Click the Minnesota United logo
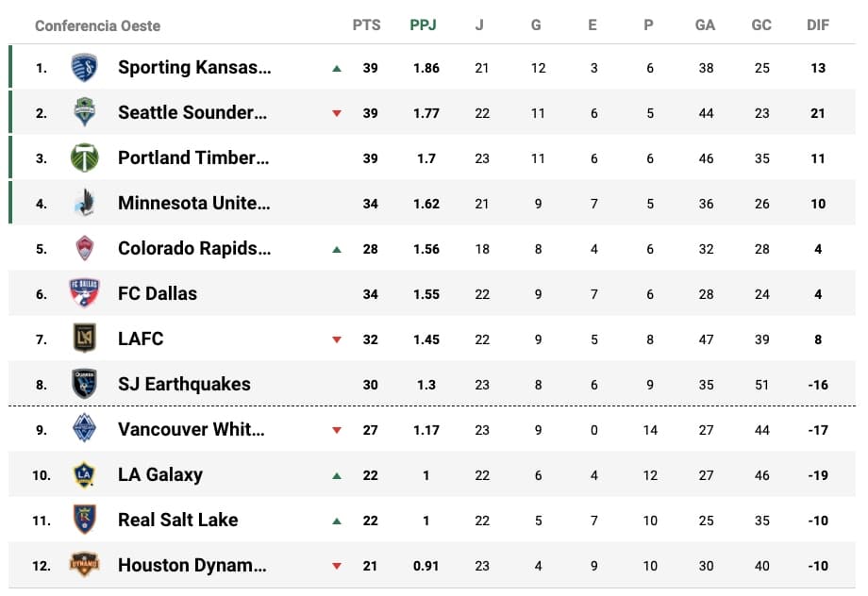This screenshot has width=868, height=596. [85, 203]
